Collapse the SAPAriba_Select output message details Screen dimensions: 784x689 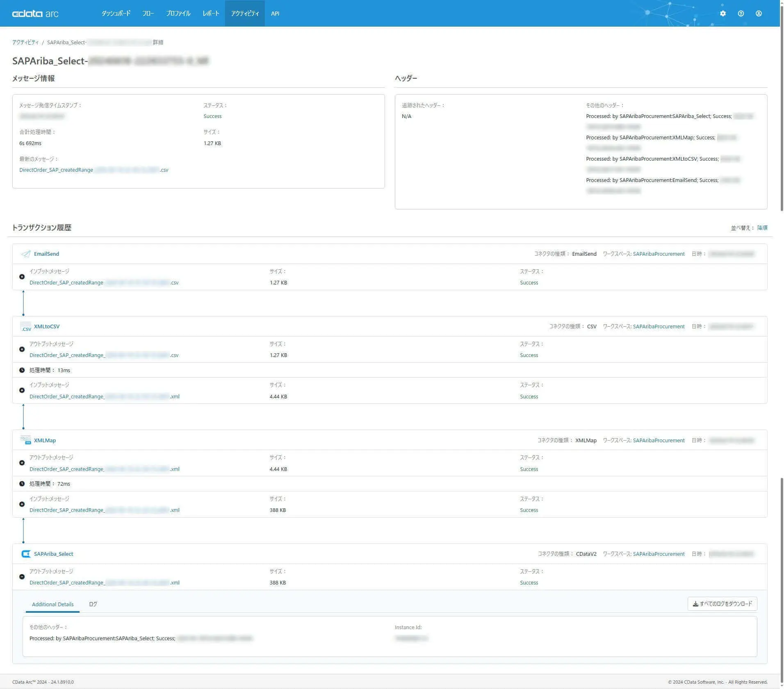(x=22, y=577)
